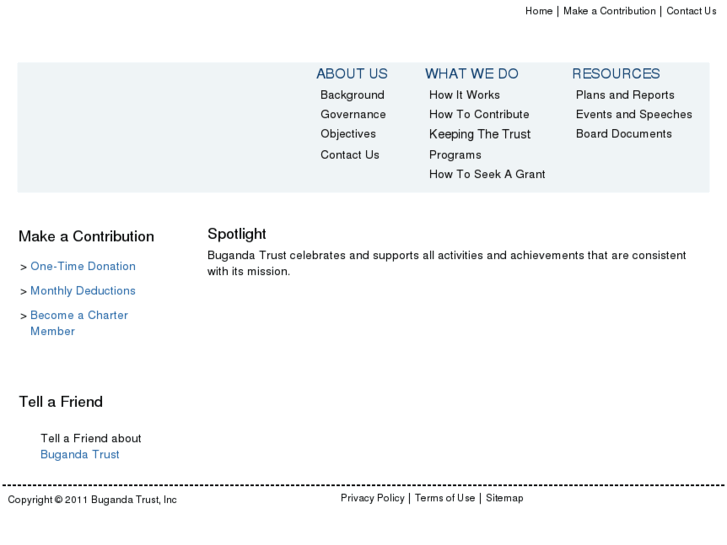
Task: Go to the Objectives page
Action: 348,134
